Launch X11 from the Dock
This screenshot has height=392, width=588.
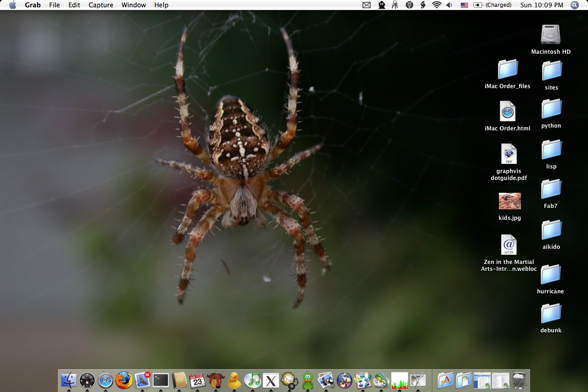click(271, 380)
